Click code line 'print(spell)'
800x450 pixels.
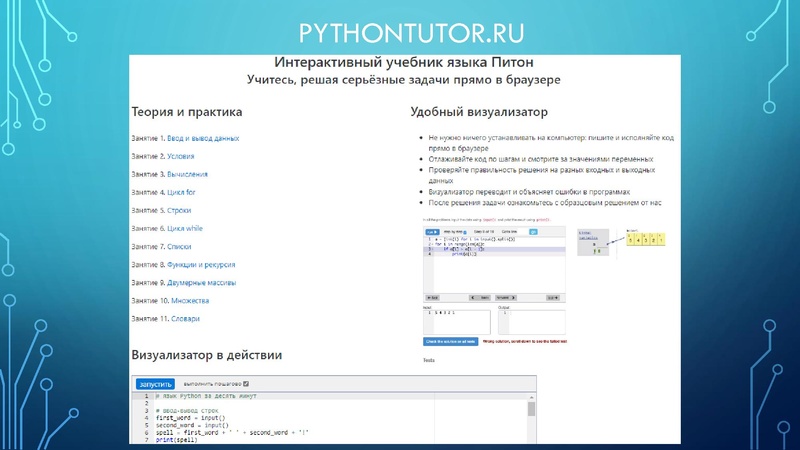point(177,440)
